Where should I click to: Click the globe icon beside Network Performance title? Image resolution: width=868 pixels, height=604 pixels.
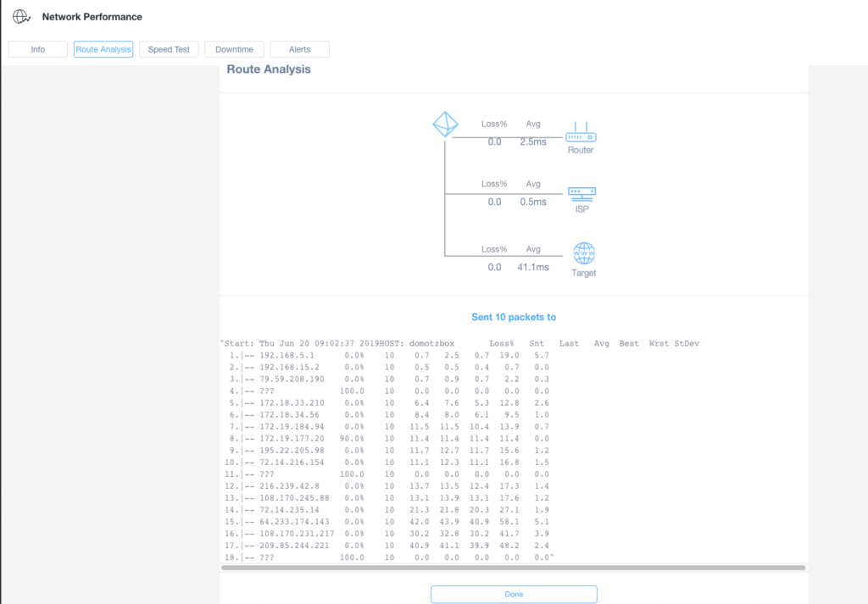[x=21, y=15]
